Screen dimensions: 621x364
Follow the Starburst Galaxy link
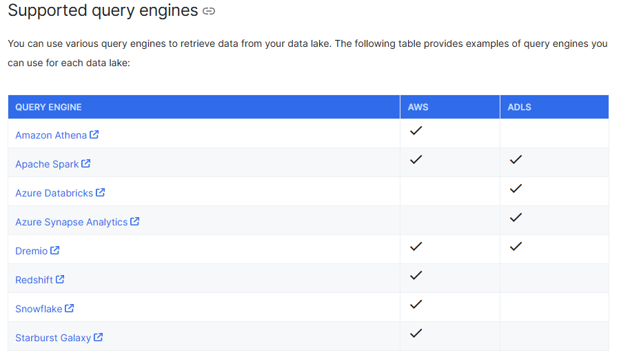pos(53,338)
